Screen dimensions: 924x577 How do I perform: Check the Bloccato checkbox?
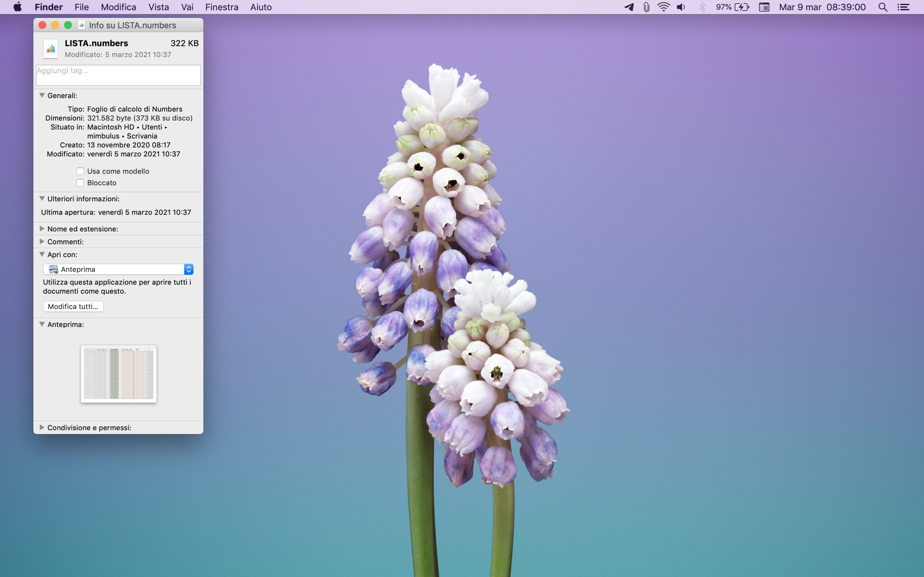coord(80,183)
